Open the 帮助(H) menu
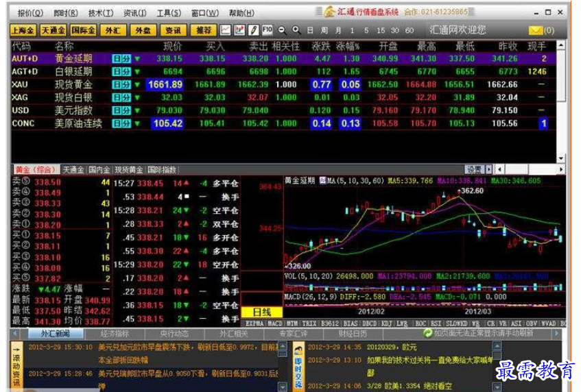 pos(241,13)
